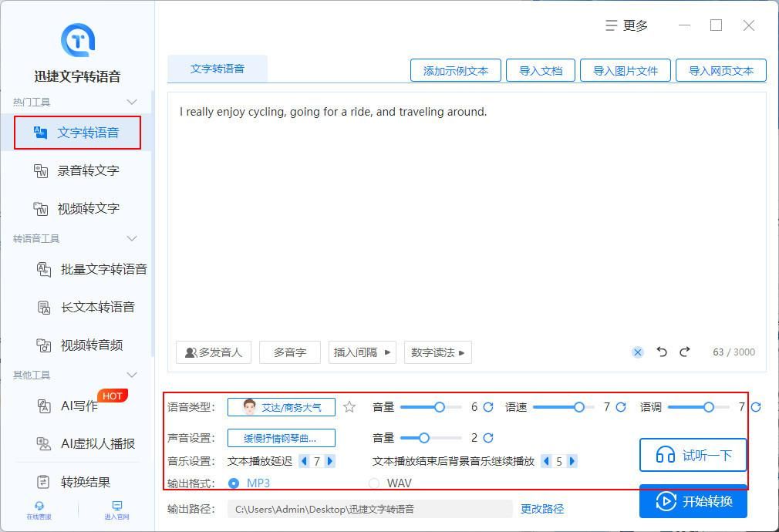Collapse the 其他工具 section chevron
This screenshot has width=779, height=532.
132,375
